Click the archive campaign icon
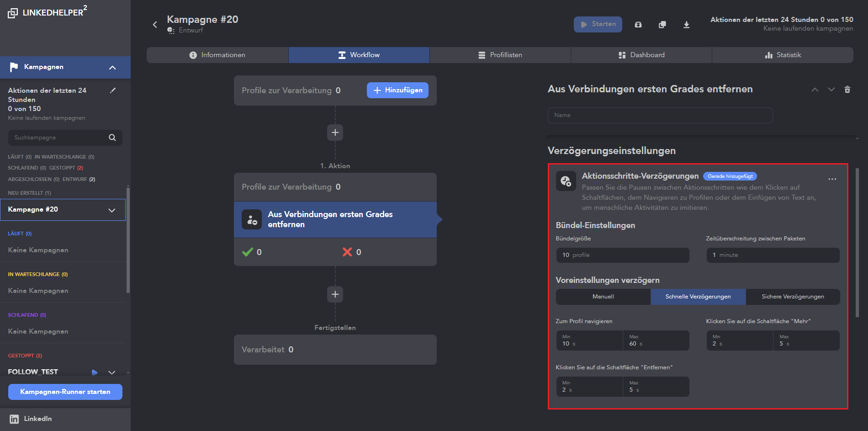 click(x=638, y=25)
